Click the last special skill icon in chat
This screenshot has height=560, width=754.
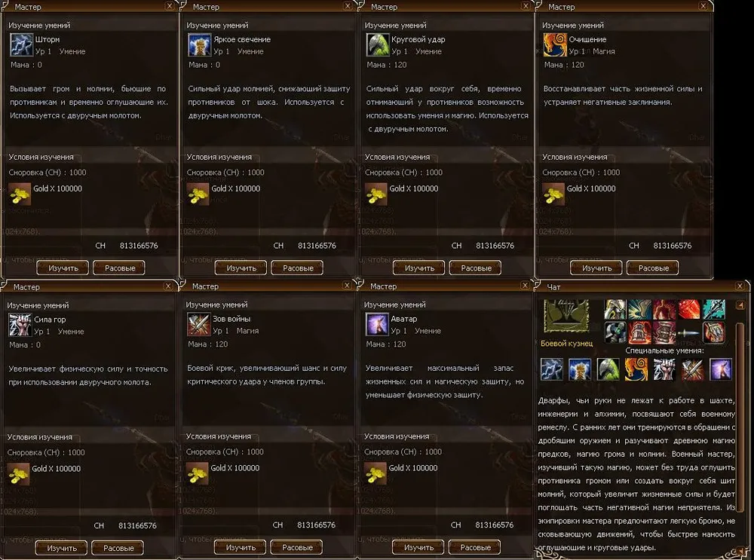click(720, 369)
